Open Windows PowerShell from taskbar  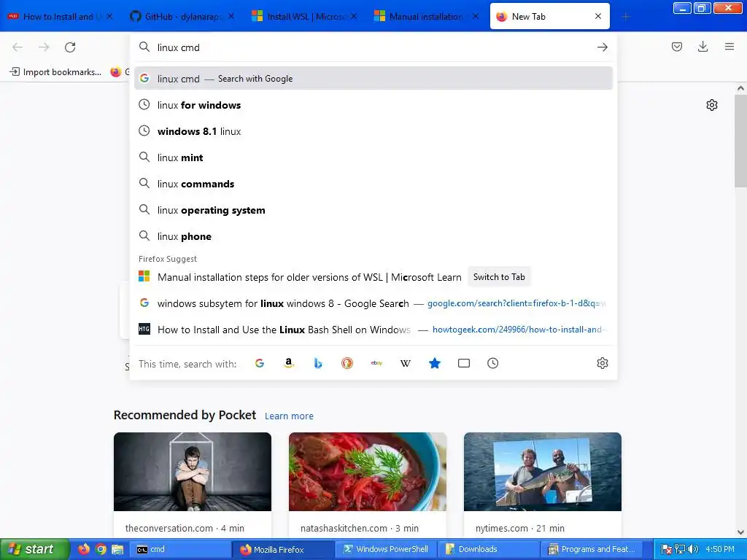[x=387, y=549]
